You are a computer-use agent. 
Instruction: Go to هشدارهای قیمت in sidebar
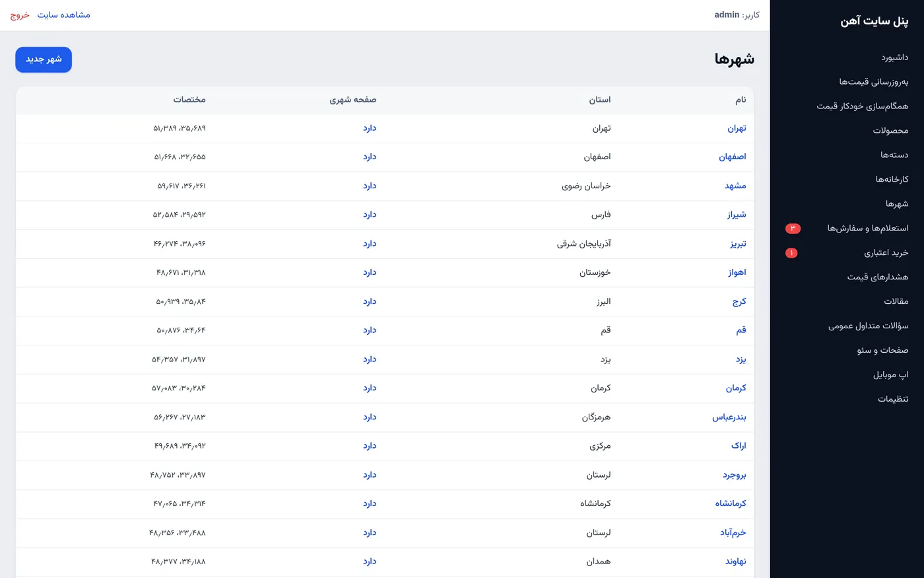(877, 277)
